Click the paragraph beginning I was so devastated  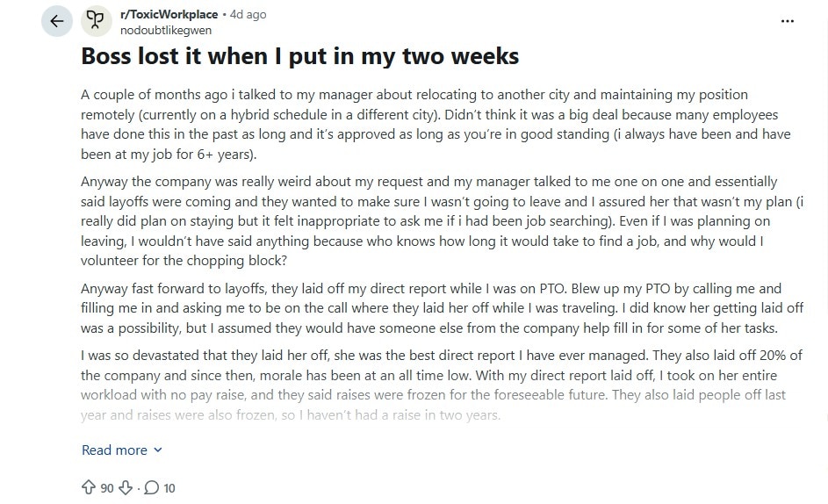point(442,385)
